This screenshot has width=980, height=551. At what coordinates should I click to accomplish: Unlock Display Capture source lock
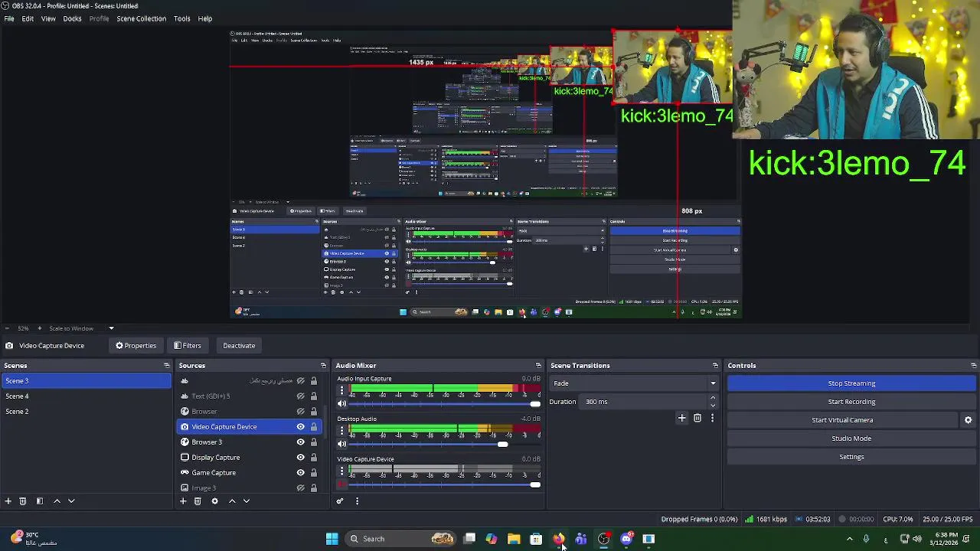313,458
